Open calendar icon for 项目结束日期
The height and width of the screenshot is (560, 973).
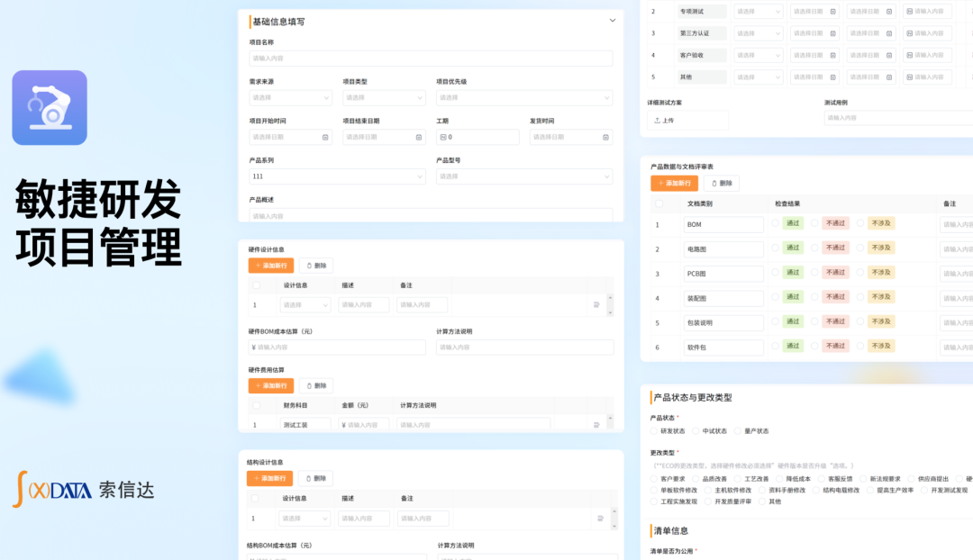(x=419, y=137)
